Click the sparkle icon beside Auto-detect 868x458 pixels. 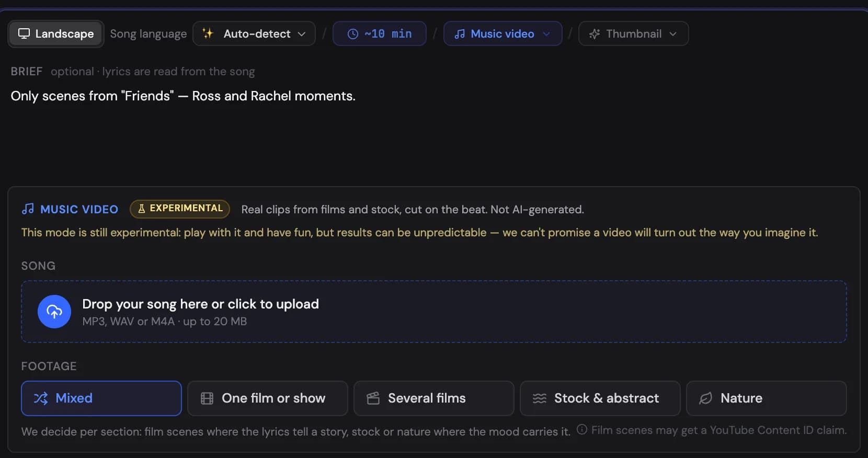click(208, 33)
